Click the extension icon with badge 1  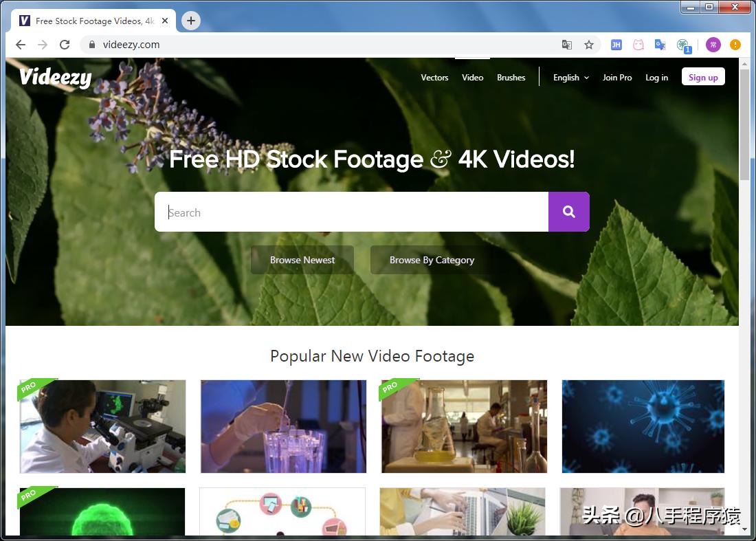(684, 46)
